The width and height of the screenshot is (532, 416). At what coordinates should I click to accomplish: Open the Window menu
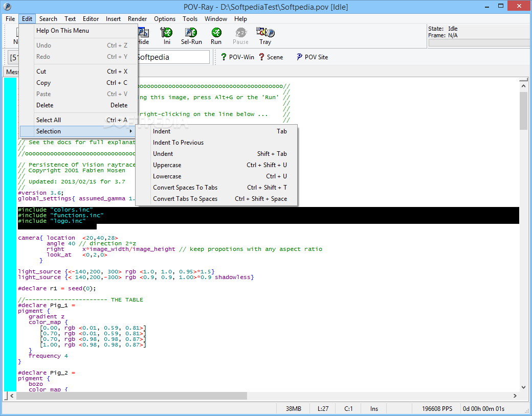[x=216, y=18]
